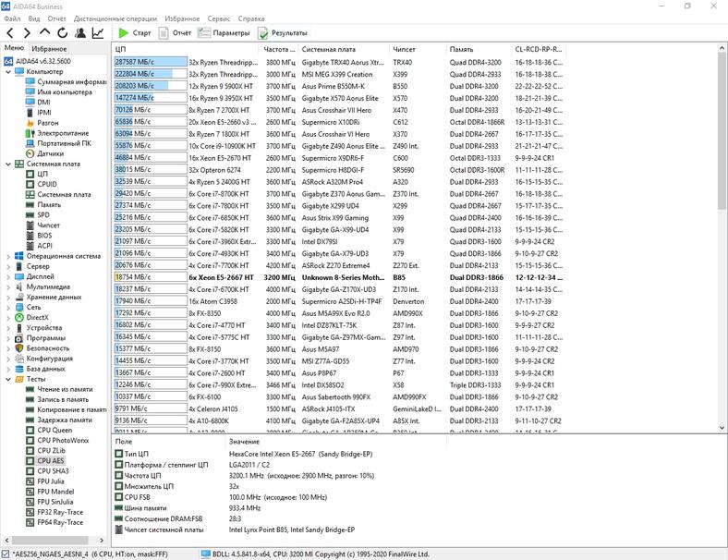The width and height of the screenshot is (728, 560).
Task: Click the База данных database icon
Action: click(x=19, y=369)
